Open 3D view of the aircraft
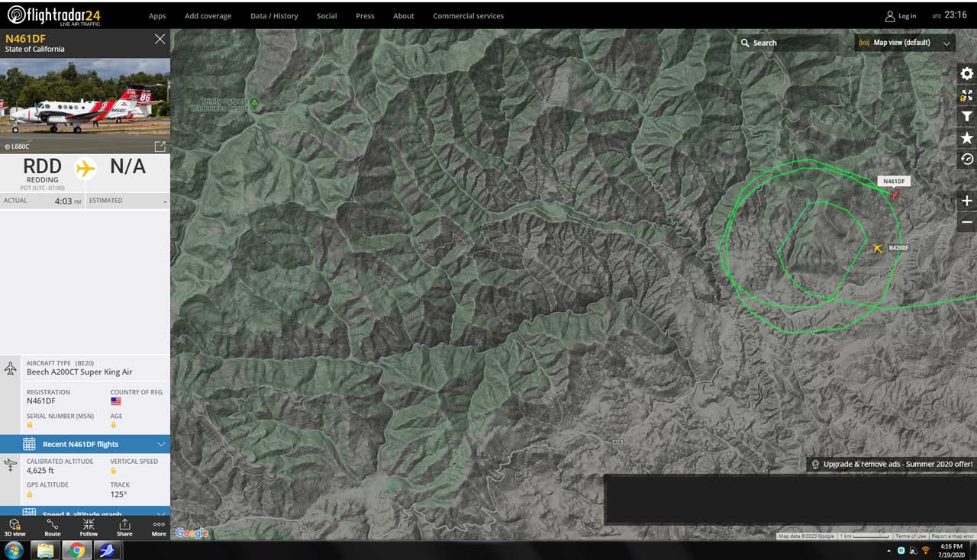 pyautogui.click(x=15, y=527)
